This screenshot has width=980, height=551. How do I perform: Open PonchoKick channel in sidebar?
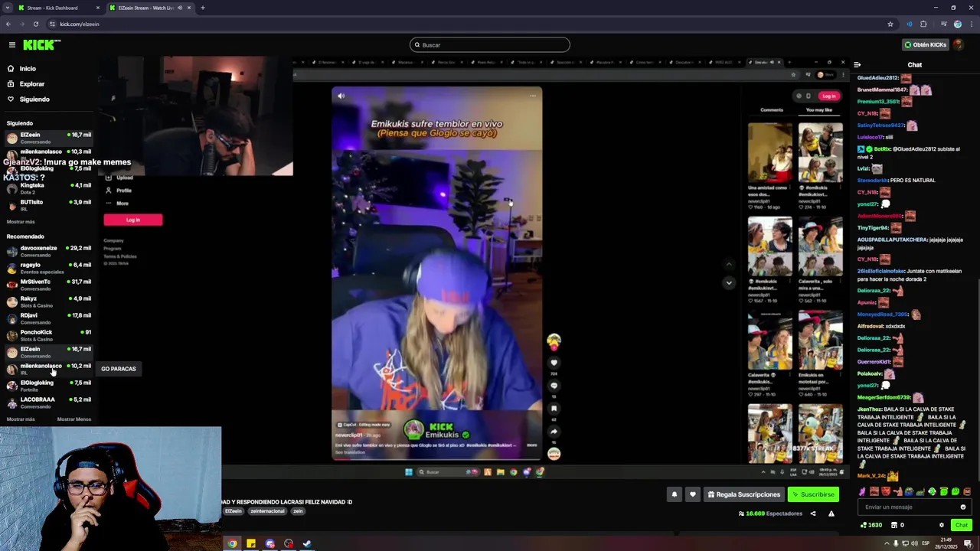click(x=49, y=335)
